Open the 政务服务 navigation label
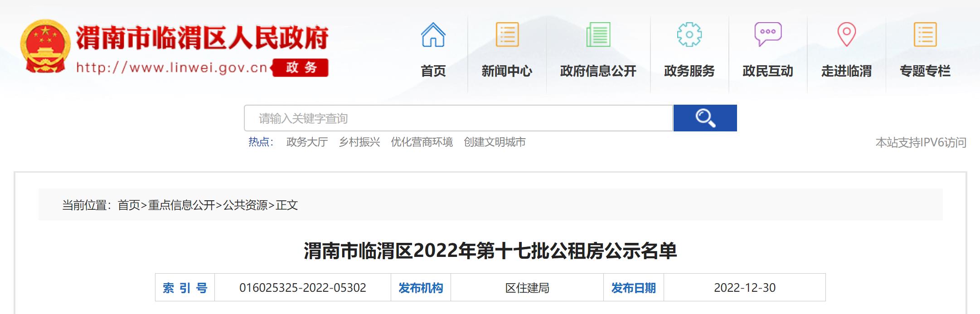 tap(689, 71)
